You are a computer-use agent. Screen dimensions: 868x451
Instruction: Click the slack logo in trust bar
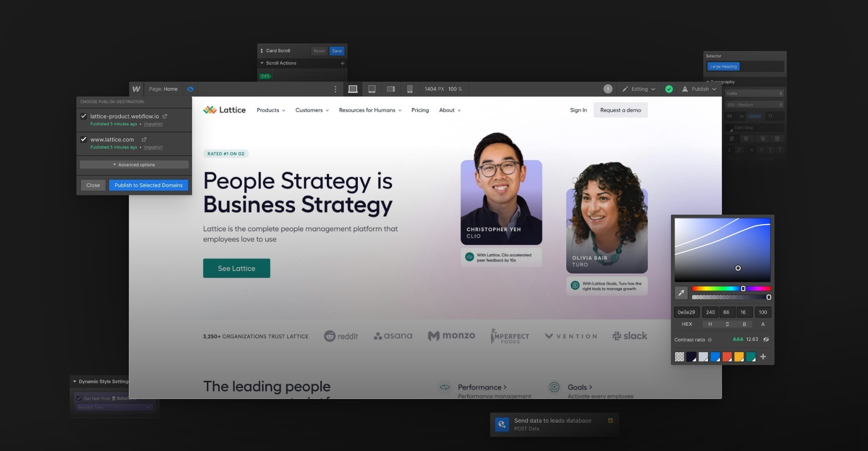pos(630,336)
